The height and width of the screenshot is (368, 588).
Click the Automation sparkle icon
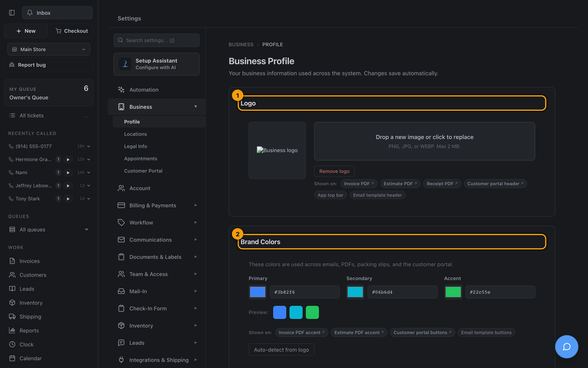[x=121, y=90]
